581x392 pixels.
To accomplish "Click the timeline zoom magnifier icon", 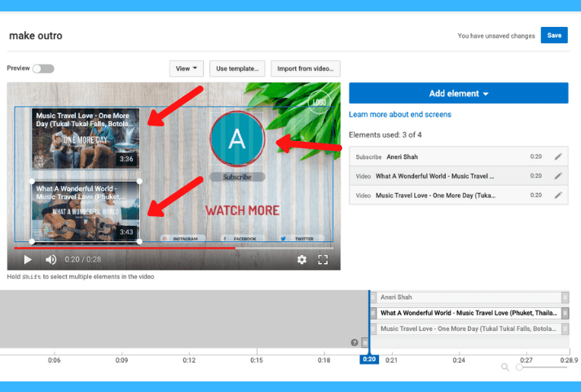I will (504, 367).
